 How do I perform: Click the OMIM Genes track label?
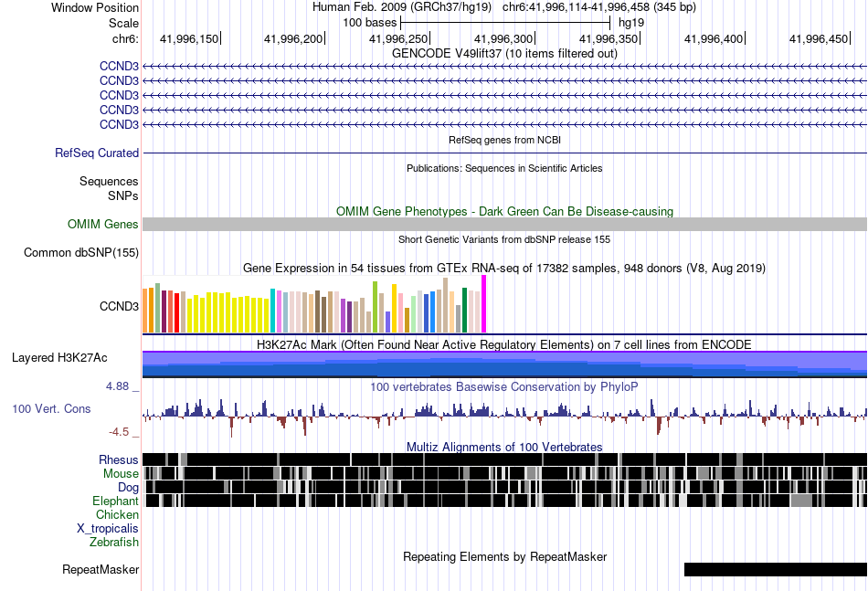click(x=103, y=224)
